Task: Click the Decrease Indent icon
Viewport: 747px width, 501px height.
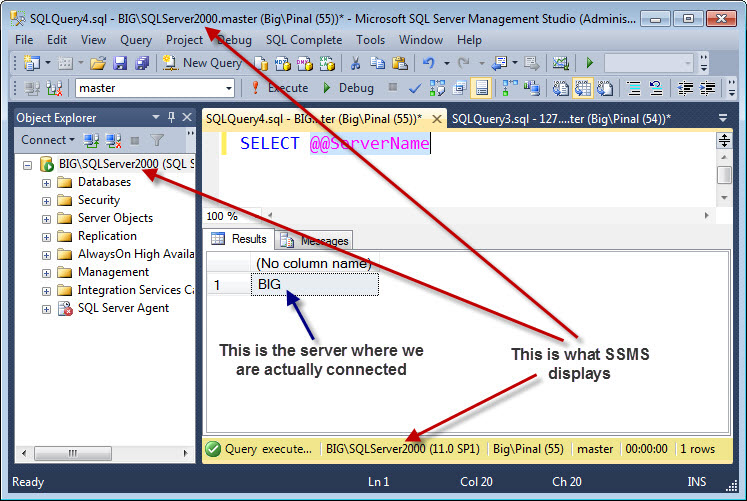Action: [685, 88]
